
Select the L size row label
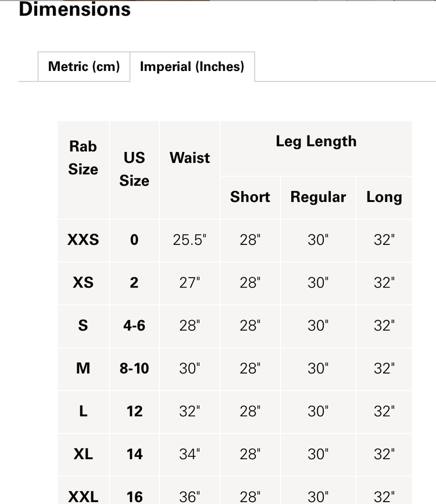[x=83, y=411]
